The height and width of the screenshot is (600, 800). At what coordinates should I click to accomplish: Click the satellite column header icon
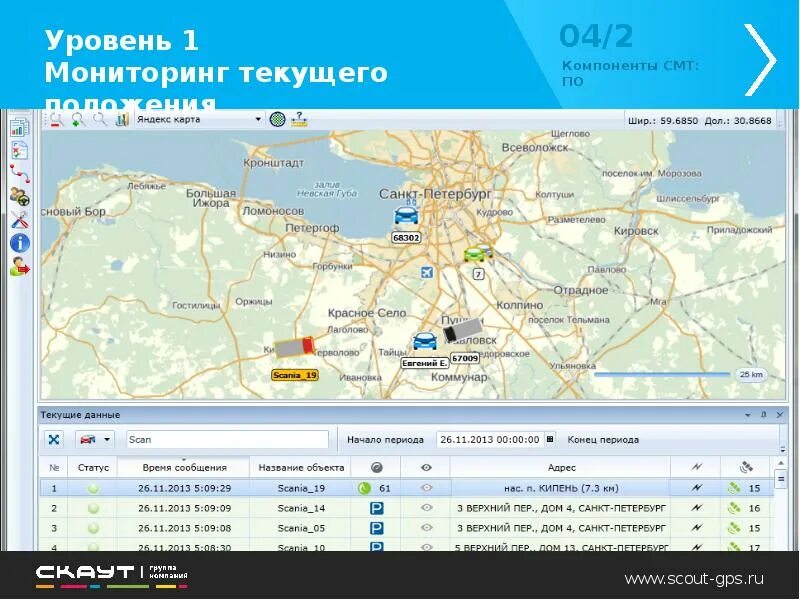pyautogui.click(x=746, y=467)
